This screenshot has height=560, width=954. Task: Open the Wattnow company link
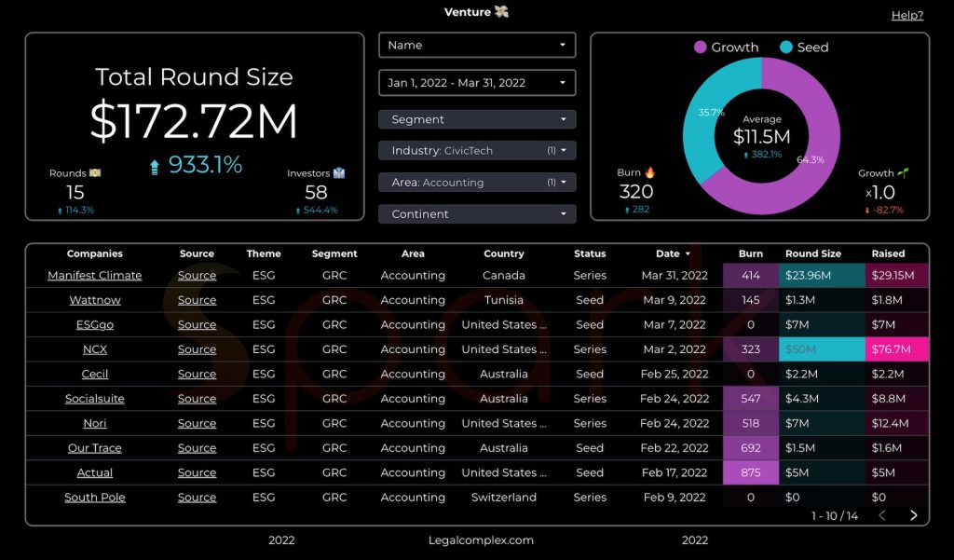(95, 300)
